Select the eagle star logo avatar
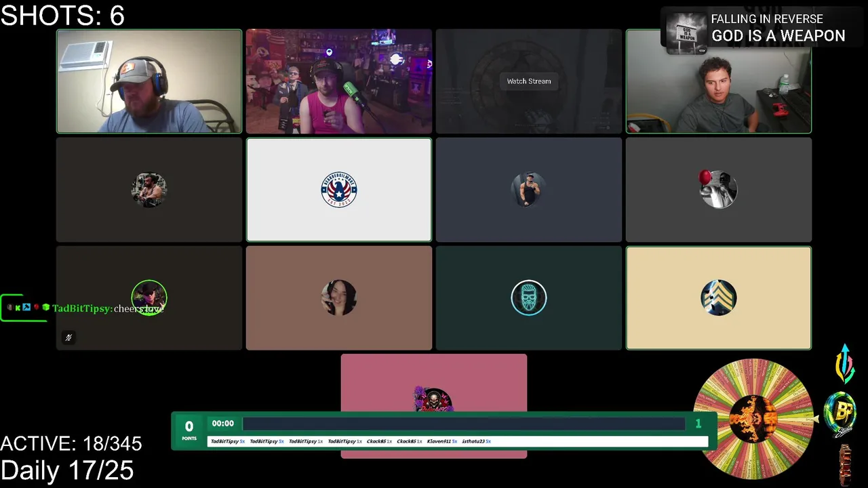Screen dimensions: 868x488 pos(339,190)
